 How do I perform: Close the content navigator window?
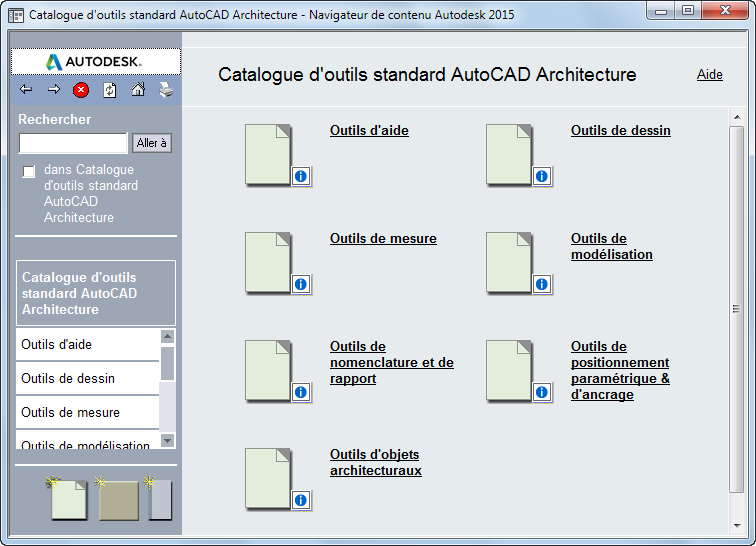726,11
